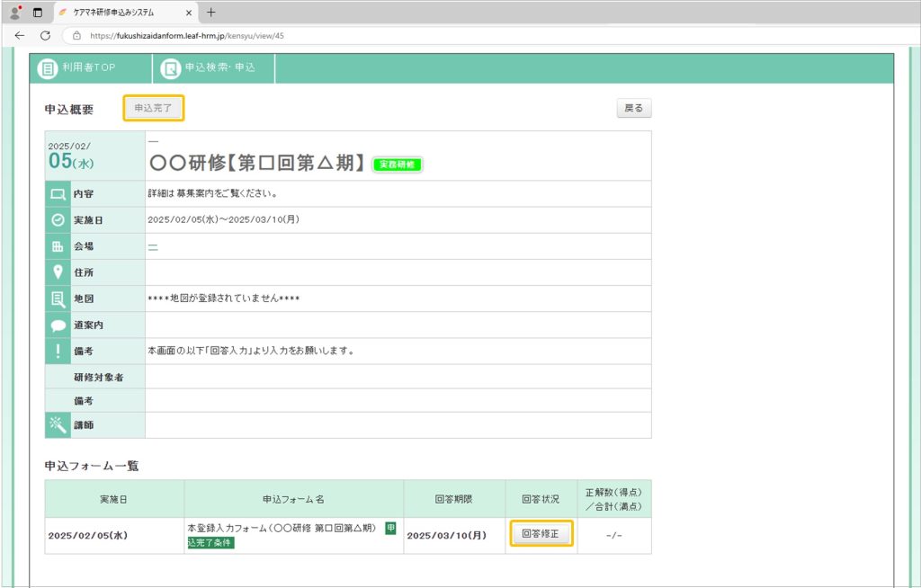This screenshot has height=588, width=921.
Task: Open the 申込検索・申込 menu item
Action: click(219, 68)
